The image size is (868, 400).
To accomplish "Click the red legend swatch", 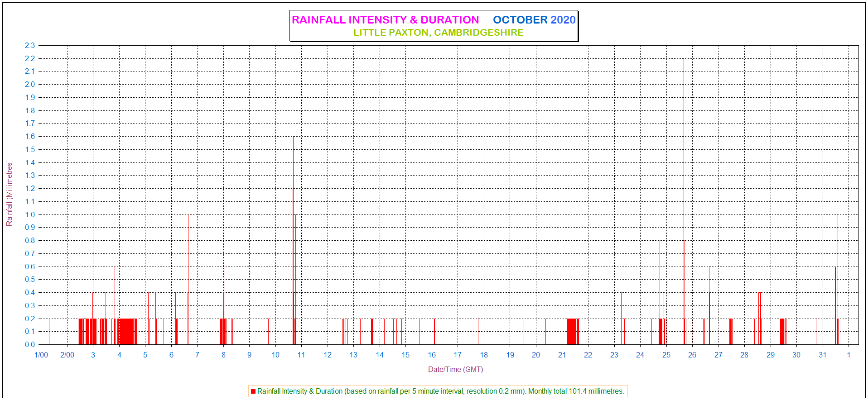I will pyautogui.click(x=253, y=391).
